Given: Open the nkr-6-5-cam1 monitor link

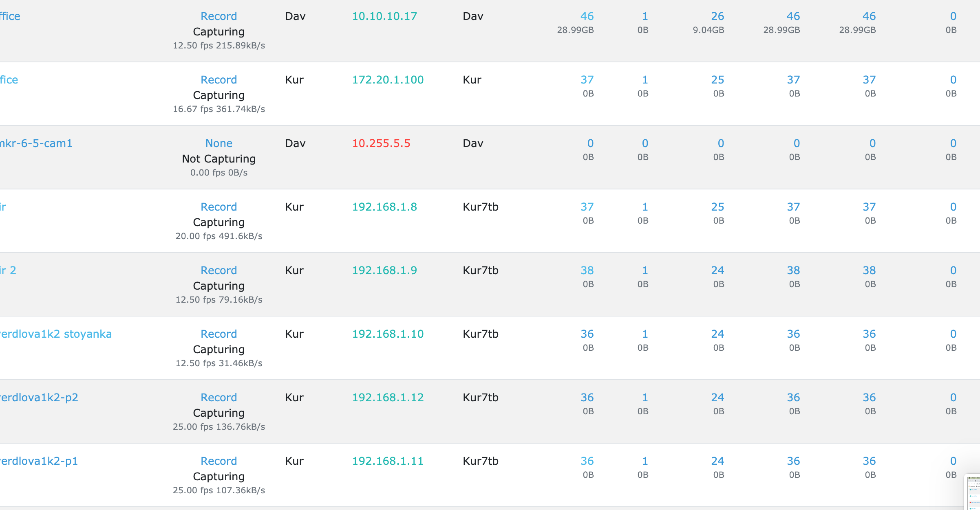Looking at the screenshot, I should click(36, 143).
